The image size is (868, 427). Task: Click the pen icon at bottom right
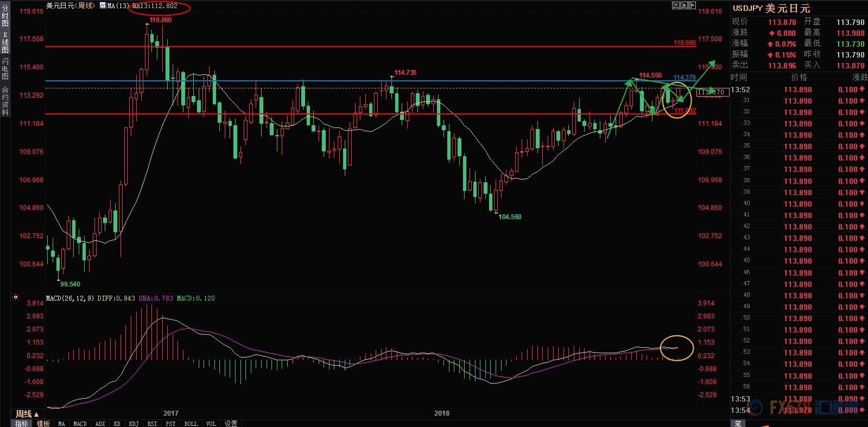click(x=738, y=423)
